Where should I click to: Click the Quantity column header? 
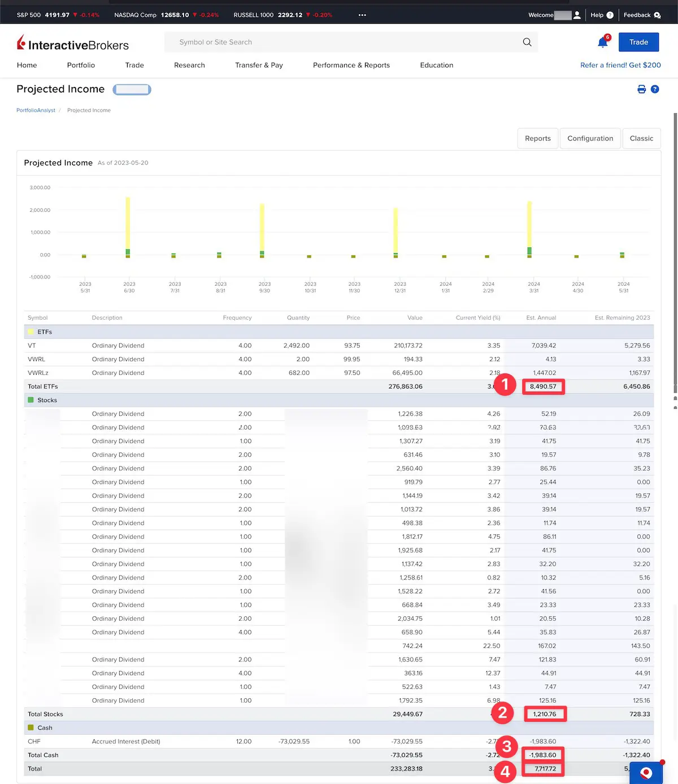298,318
